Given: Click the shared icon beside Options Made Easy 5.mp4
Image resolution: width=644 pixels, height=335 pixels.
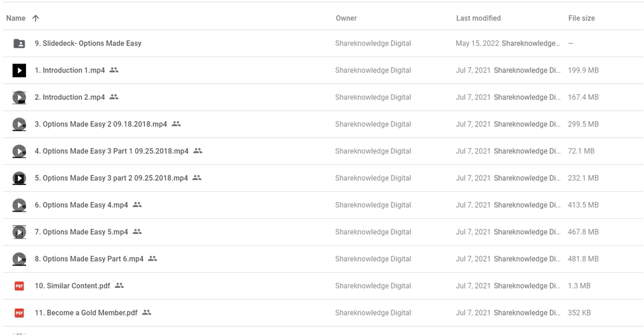Looking at the screenshot, I should [137, 232].
